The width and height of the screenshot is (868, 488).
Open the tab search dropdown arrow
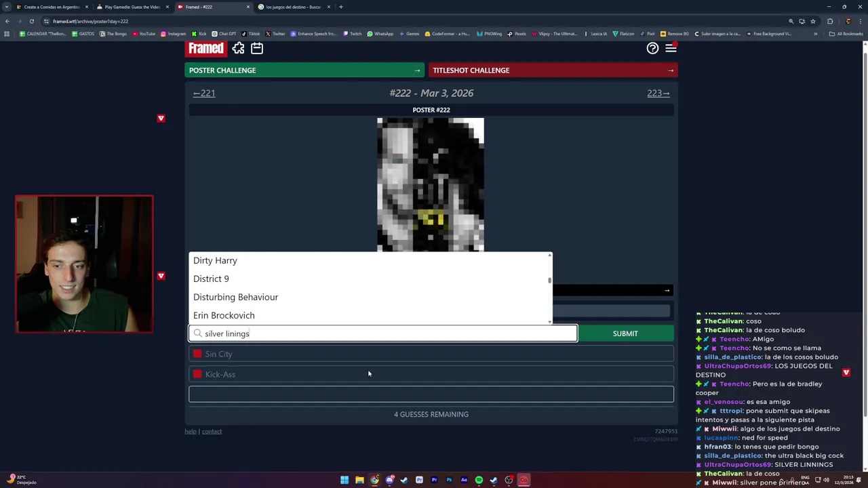6,7
